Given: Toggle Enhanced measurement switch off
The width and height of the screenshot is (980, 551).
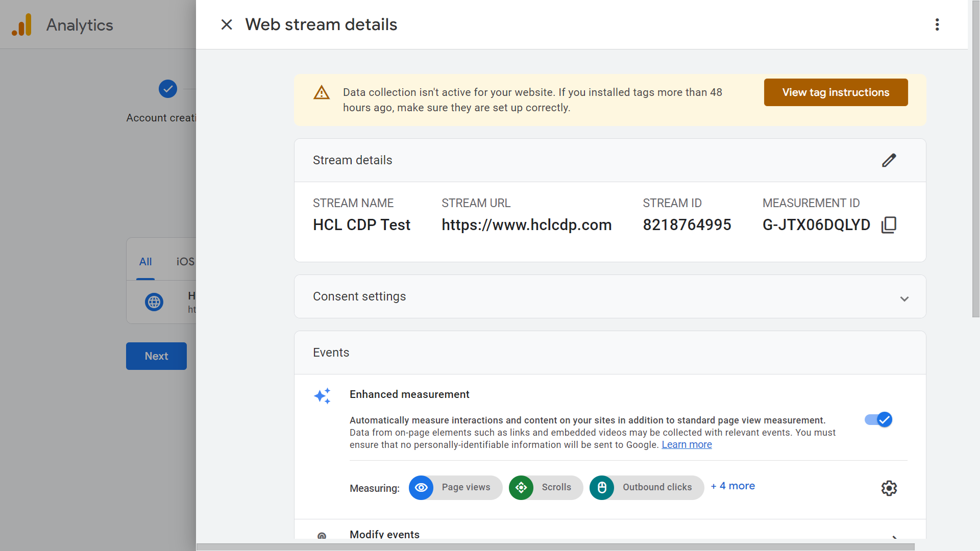Looking at the screenshot, I should tap(878, 419).
